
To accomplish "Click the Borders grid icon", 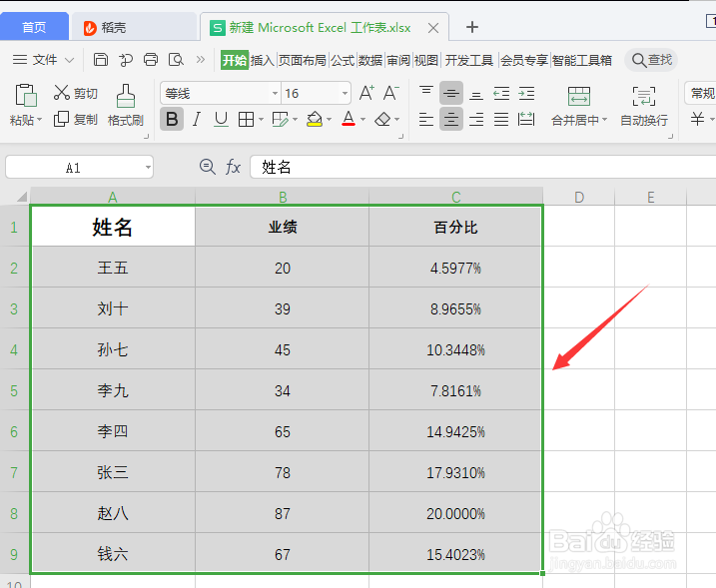I will pyautogui.click(x=246, y=120).
